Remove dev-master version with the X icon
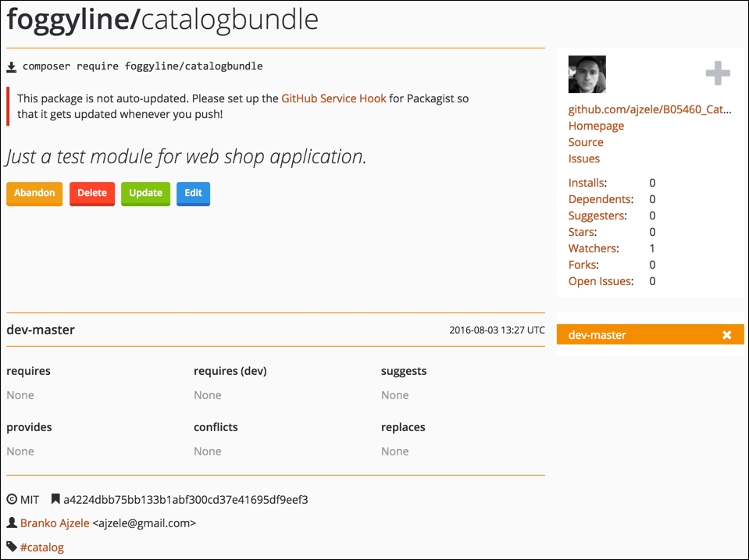This screenshot has height=560, width=749. (x=726, y=335)
